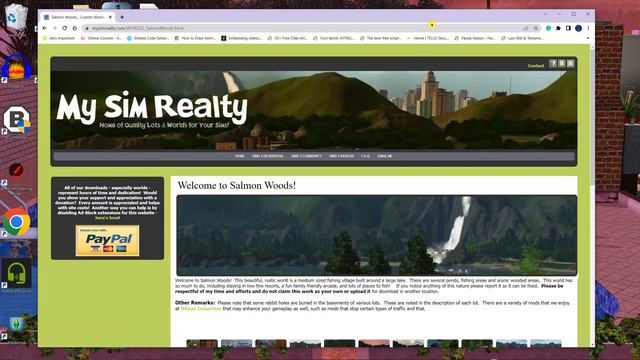Click the green circle extension icon
Viewport: 640px width, 360px height.
click(549, 28)
